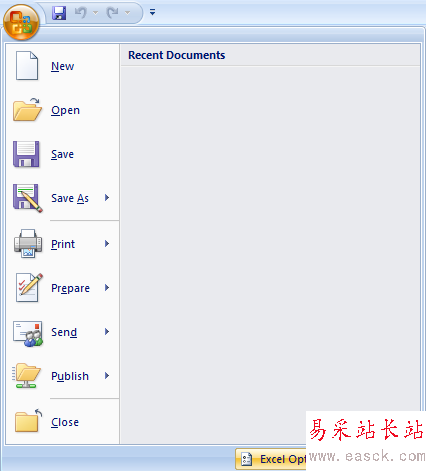Screen dimensions: 426x471
Task: Click the Publish network folder icon
Action: 26,376
